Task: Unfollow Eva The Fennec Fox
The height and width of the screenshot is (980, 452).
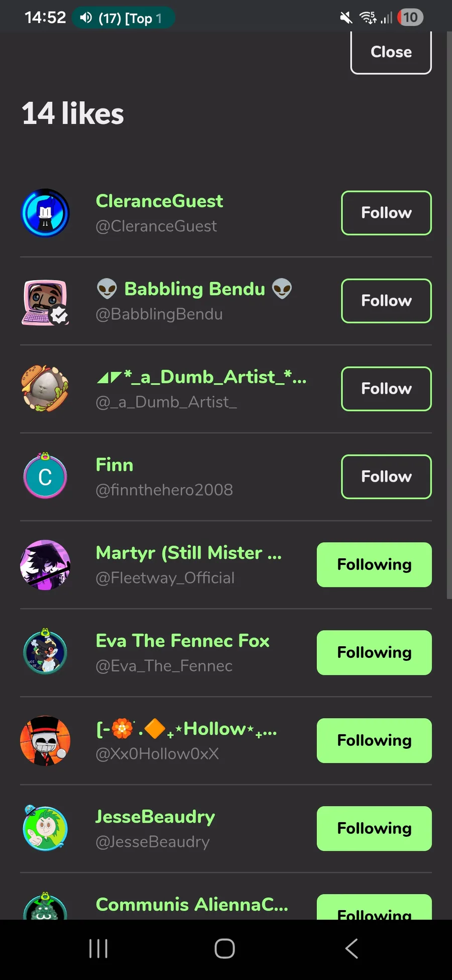Action: pyautogui.click(x=374, y=653)
